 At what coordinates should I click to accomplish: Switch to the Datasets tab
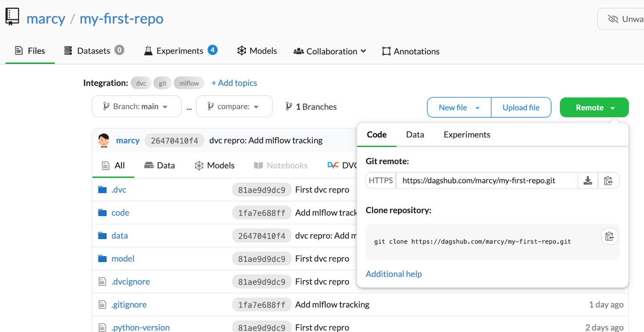[94, 51]
